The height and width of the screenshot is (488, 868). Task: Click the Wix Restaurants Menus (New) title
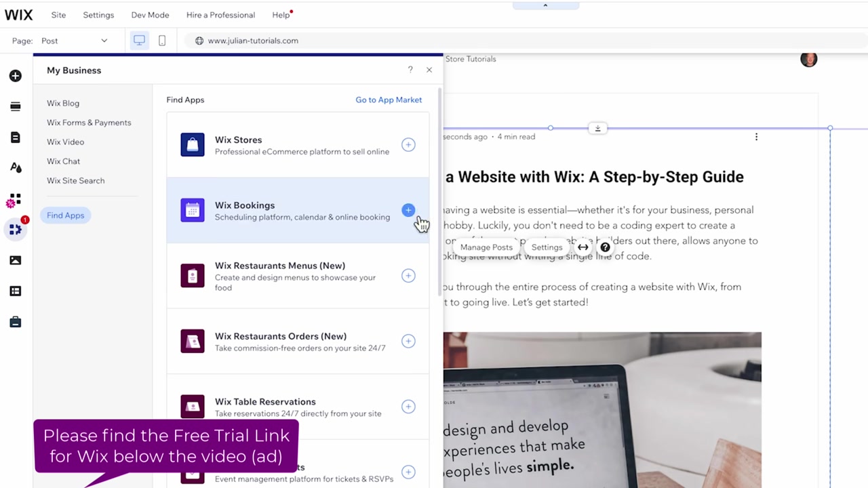tap(280, 266)
